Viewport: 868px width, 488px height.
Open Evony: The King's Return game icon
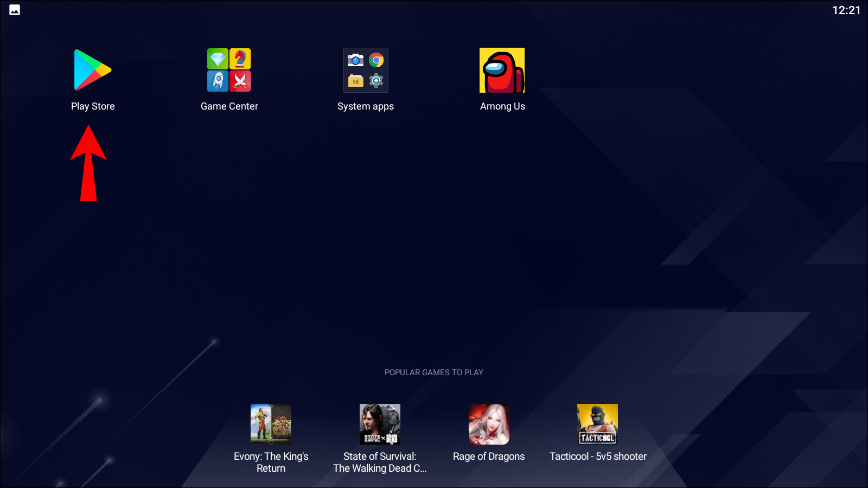[271, 424]
